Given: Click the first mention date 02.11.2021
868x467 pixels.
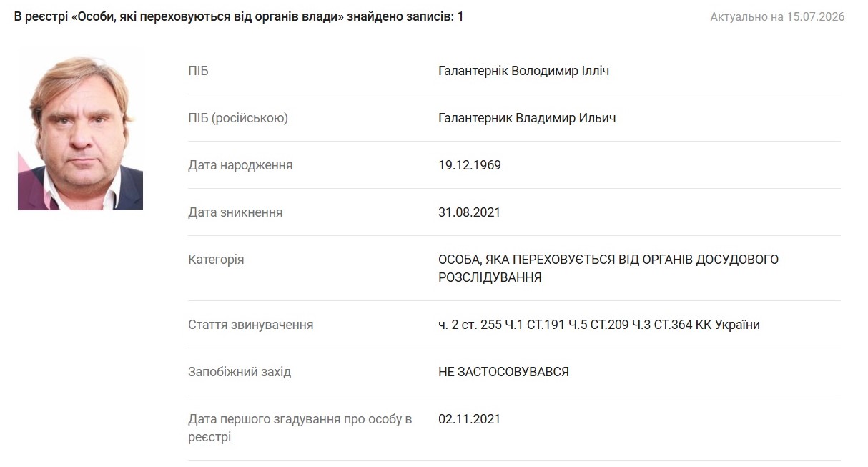Looking at the screenshot, I should pos(470,419).
